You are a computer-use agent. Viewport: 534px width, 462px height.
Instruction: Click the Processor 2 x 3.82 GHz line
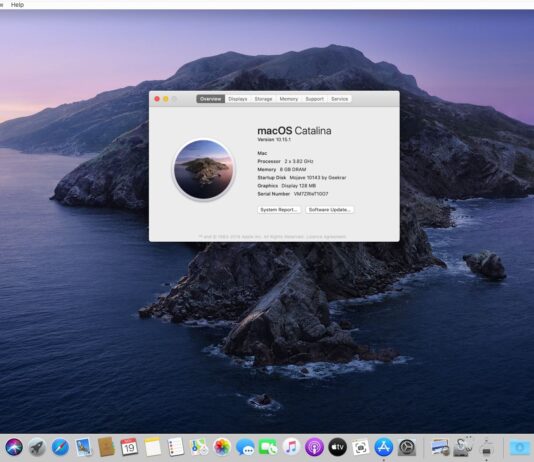tap(285, 161)
